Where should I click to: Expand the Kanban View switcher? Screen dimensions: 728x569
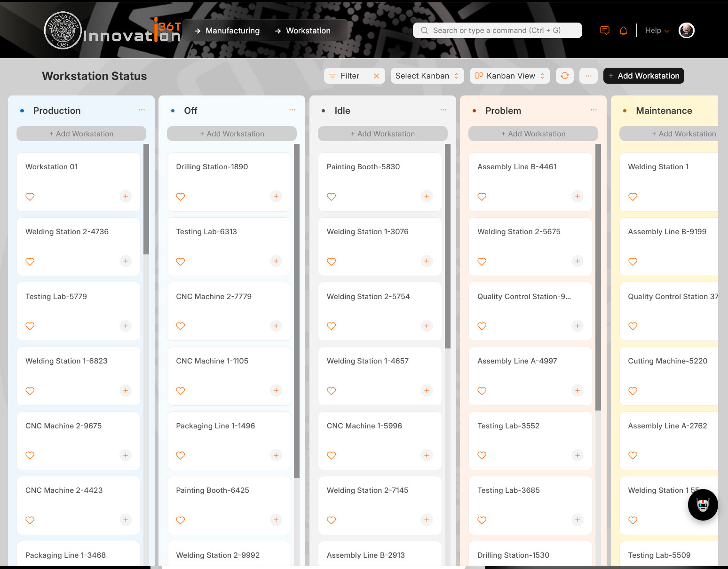[x=510, y=76]
